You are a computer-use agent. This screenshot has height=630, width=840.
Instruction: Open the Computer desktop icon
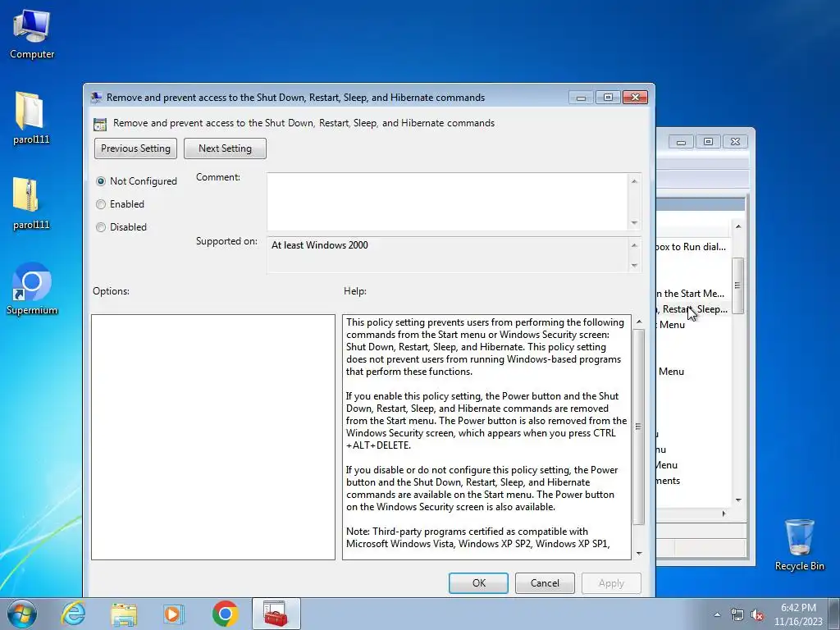[x=32, y=34]
